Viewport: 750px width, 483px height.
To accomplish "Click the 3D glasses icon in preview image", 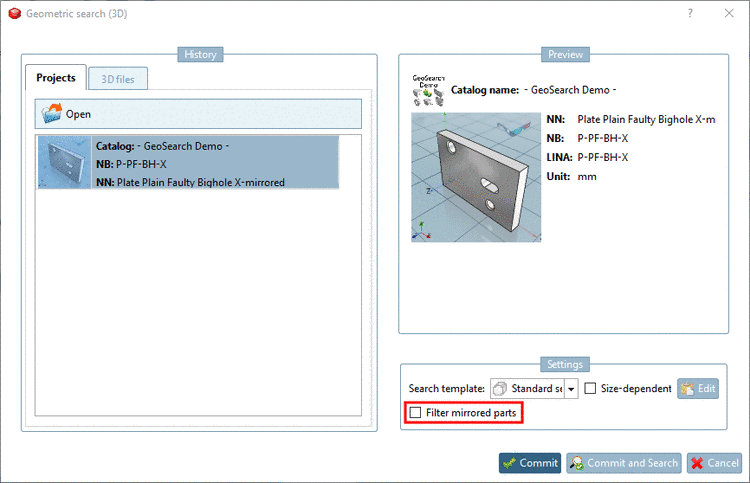I will pyautogui.click(x=515, y=128).
